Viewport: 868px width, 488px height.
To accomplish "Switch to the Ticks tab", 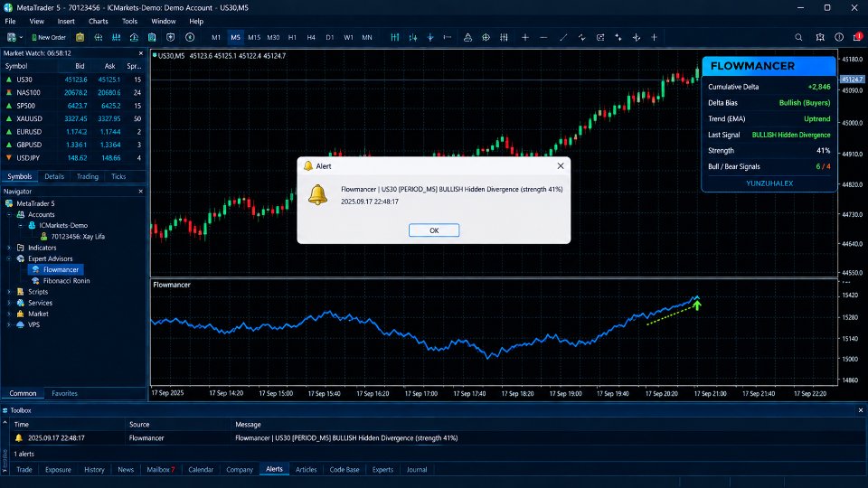I will [118, 176].
